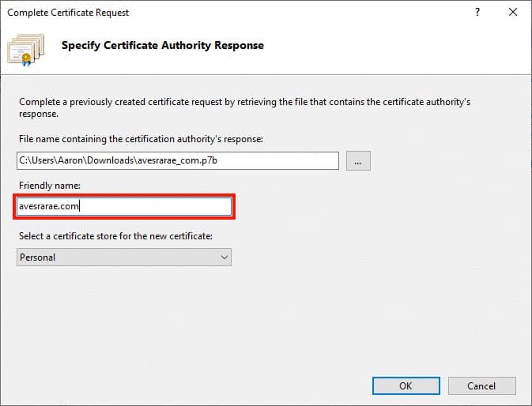
Task: Click the "Specify Certificate Authority Response" heading
Action: pos(163,45)
